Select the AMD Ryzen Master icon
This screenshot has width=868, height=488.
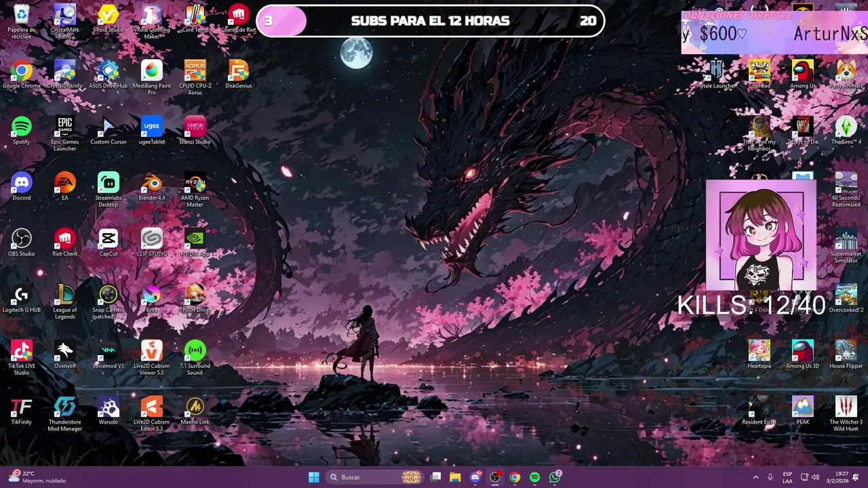195,183
